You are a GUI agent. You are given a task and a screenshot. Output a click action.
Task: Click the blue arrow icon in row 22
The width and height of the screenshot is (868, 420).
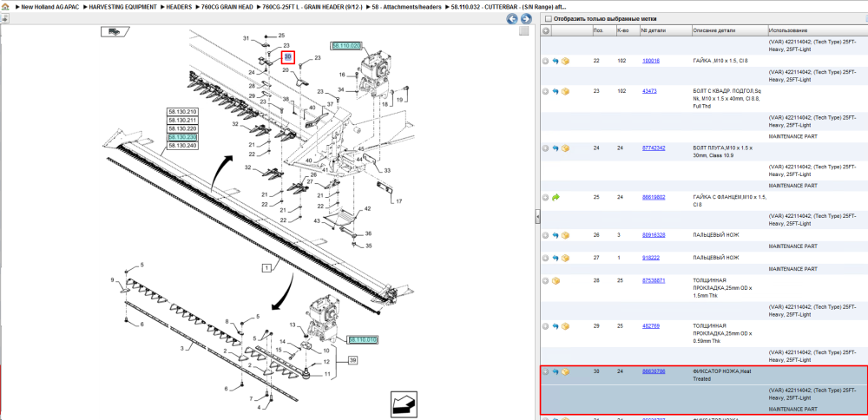coord(556,61)
